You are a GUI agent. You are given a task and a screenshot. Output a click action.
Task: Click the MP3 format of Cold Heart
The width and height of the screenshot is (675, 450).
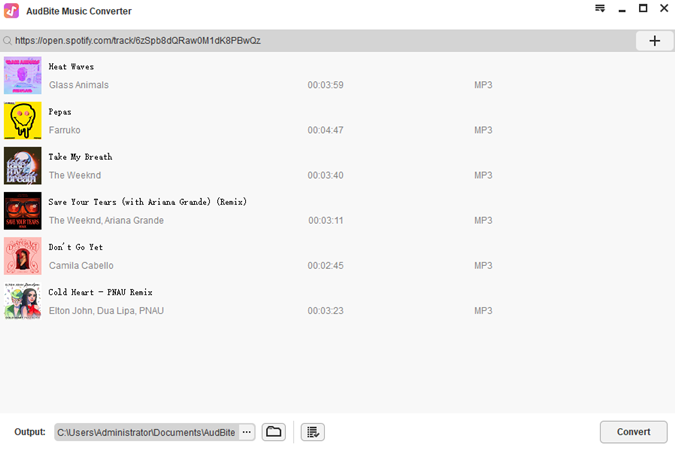[483, 311]
